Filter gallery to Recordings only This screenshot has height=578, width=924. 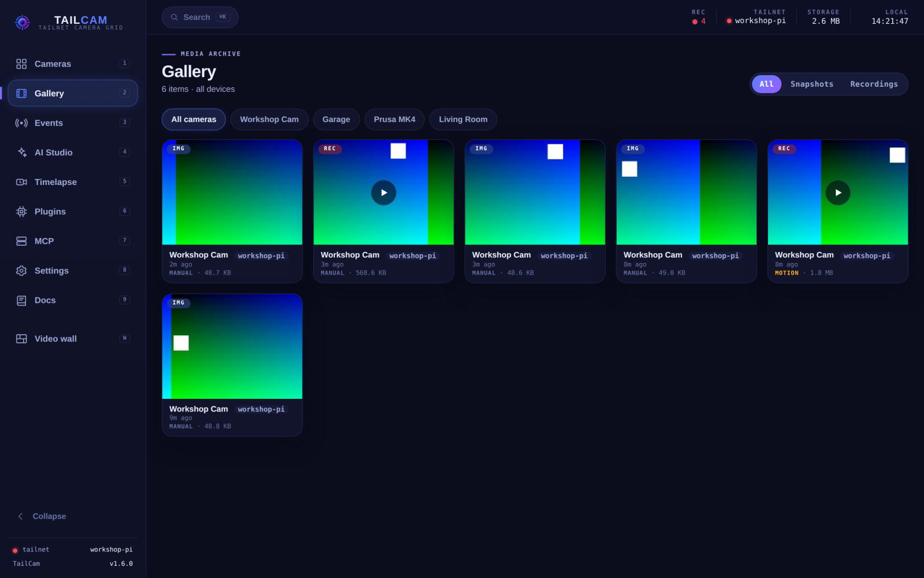pos(874,84)
